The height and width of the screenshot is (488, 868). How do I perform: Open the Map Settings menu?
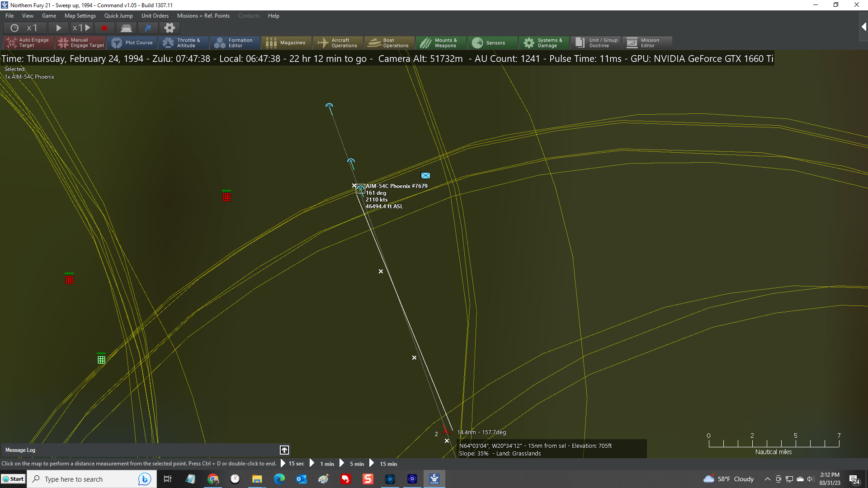[80, 16]
